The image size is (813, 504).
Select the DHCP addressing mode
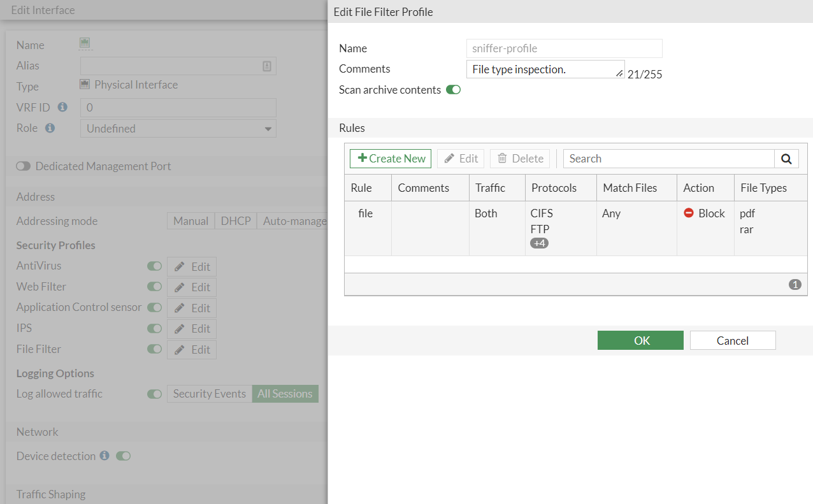235,221
